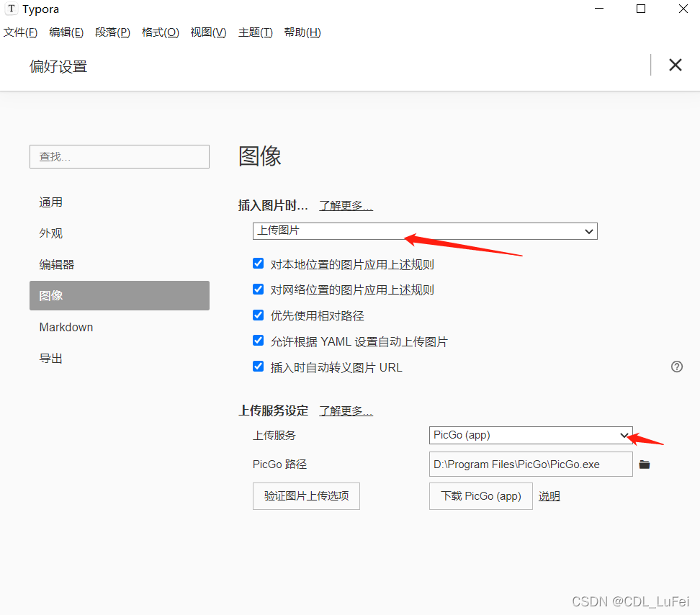This screenshot has height=615, width=700.
Task: Click the 偏好设置 heading
Action: click(x=58, y=66)
